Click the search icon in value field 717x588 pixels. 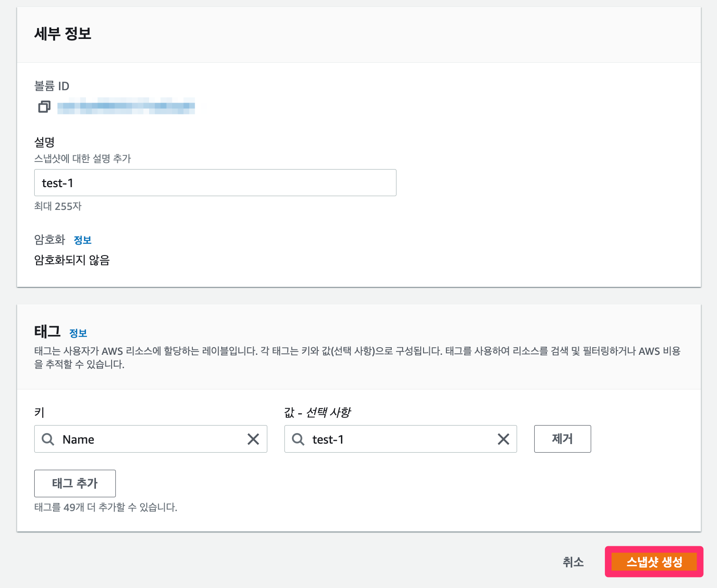coord(298,439)
